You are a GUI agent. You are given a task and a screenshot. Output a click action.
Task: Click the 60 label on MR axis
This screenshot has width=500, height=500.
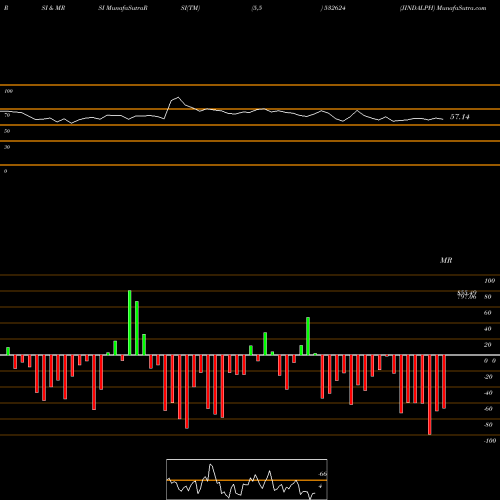(x=488, y=313)
